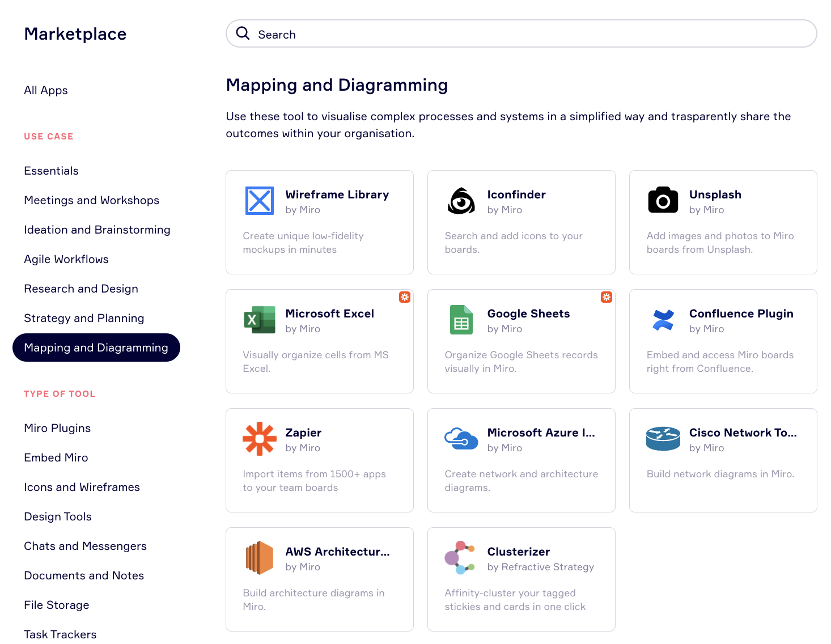The width and height of the screenshot is (831, 644).
Task: Click the Microsoft Azure cloud icon
Action: [x=461, y=439]
